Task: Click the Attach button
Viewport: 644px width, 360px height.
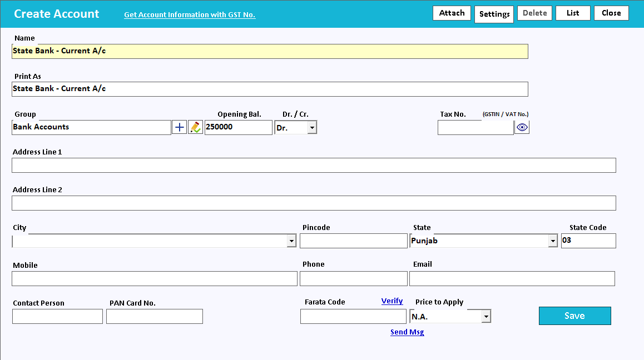Action: [x=452, y=13]
